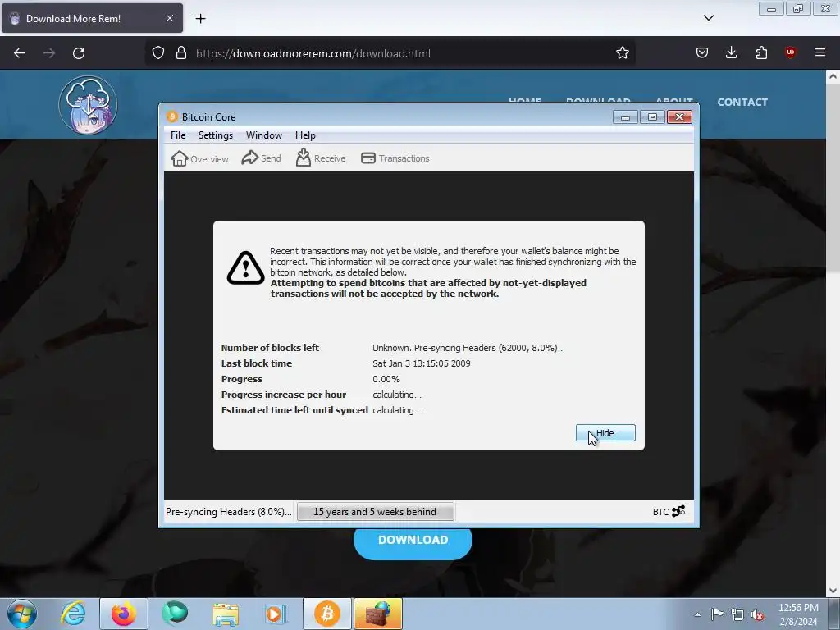Click the BTC unit label in status bar

(x=660, y=512)
